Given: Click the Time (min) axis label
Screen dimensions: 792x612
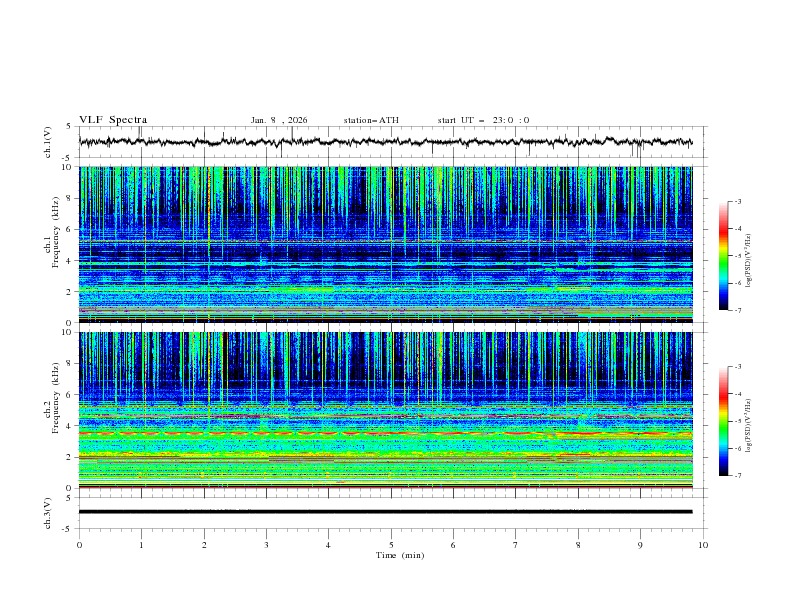Looking at the screenshot, I should pos(400,555).
